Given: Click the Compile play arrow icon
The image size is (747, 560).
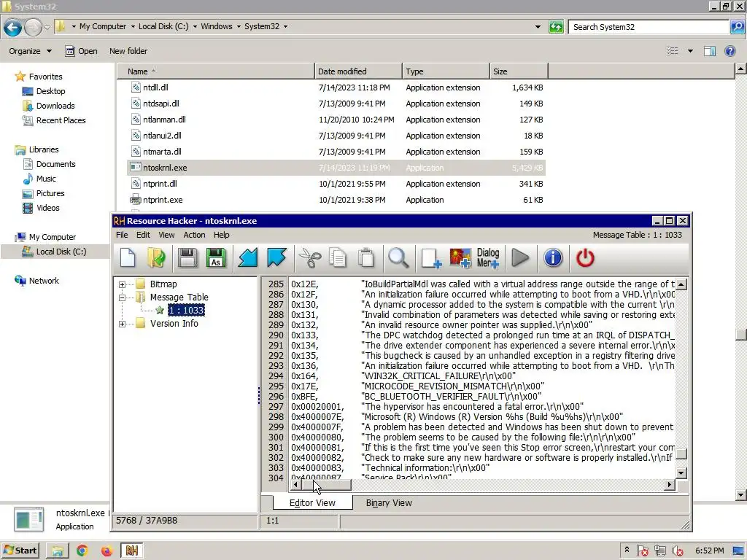Looking at the screenshot, I should [x=520, y=258].
